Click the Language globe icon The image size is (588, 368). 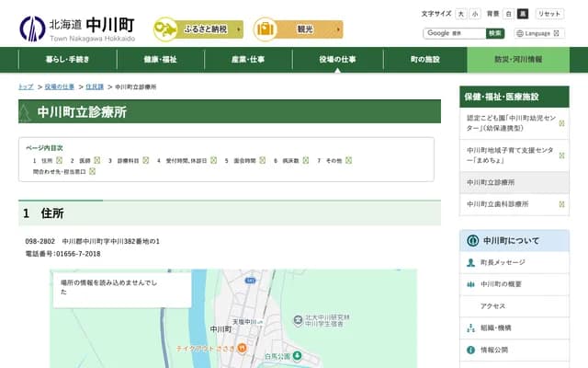(520, 33)
